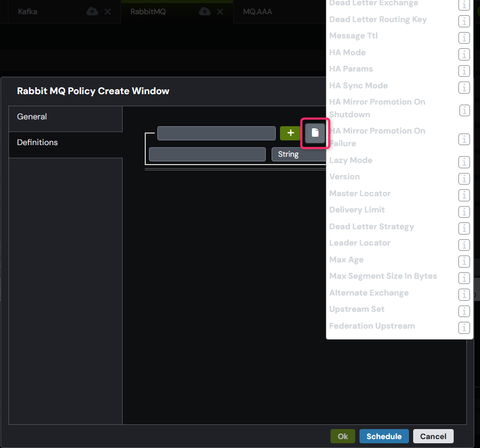Select Leader Locator from the list

[x=359, y=243]
